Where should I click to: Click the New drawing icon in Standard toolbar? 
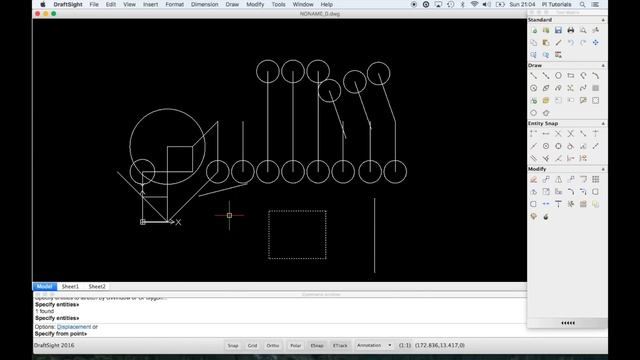(x=533, y=30)
